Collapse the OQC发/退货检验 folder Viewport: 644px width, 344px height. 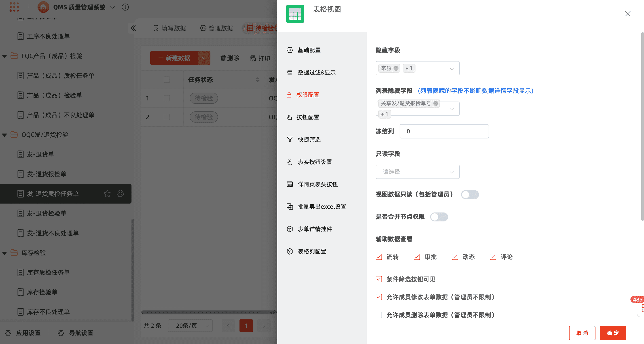(x=4, y=135)
